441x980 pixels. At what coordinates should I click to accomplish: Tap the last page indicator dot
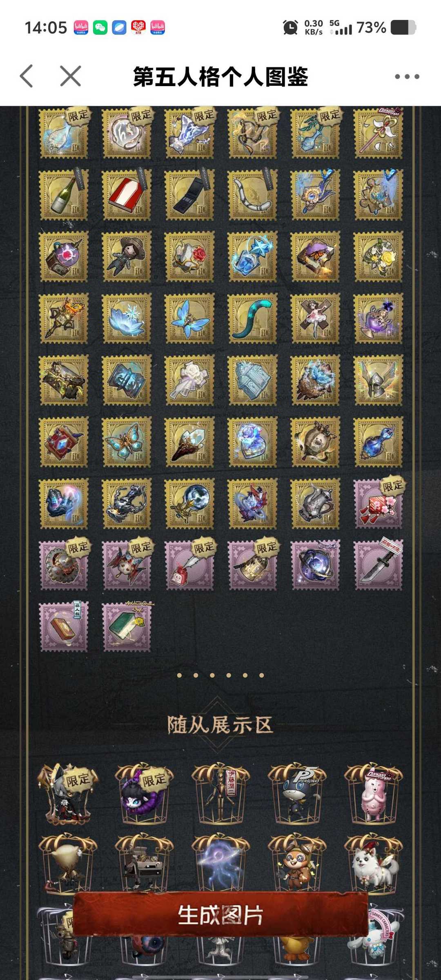[x=261, y=675]
